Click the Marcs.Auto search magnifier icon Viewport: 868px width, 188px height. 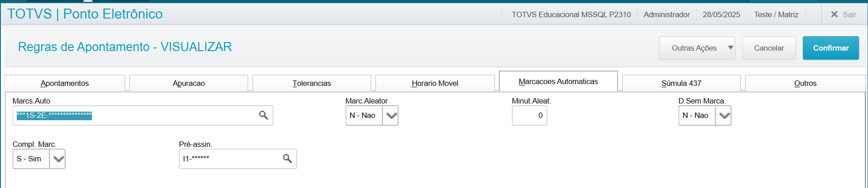tap(263, 115)
